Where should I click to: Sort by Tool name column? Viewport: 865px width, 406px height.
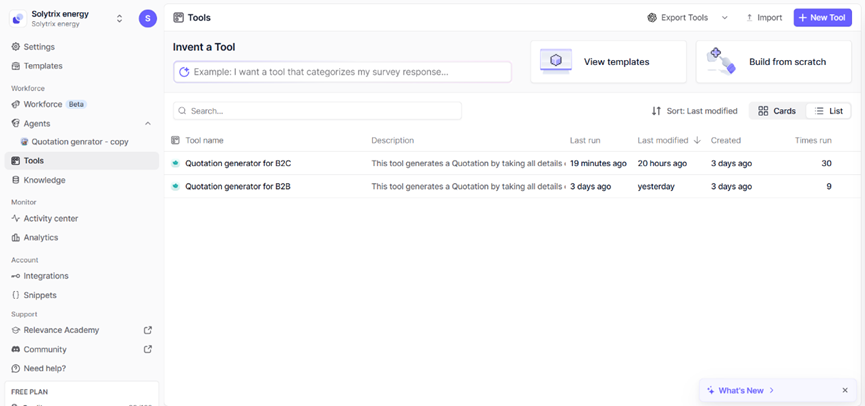(x=204, y=141)
